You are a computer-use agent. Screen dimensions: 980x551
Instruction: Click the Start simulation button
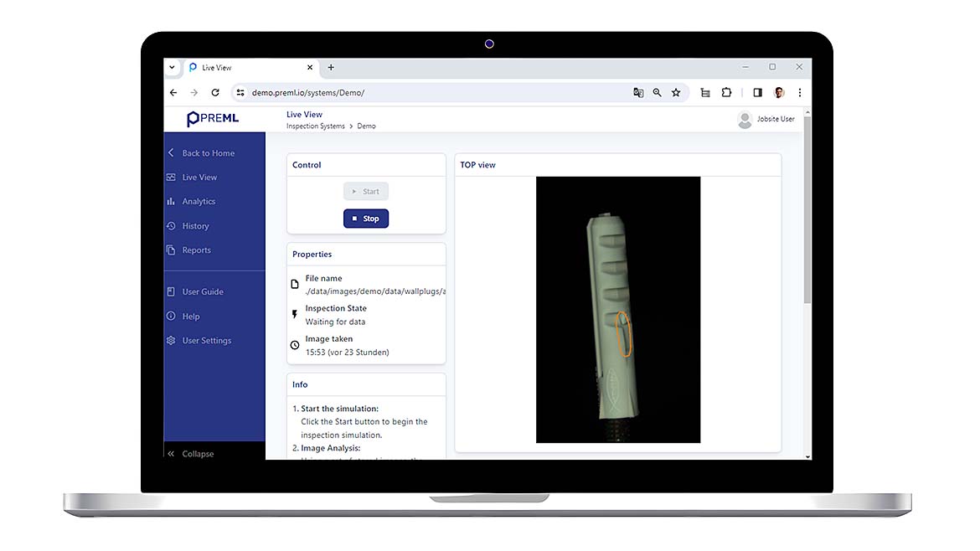coord(366,192)
